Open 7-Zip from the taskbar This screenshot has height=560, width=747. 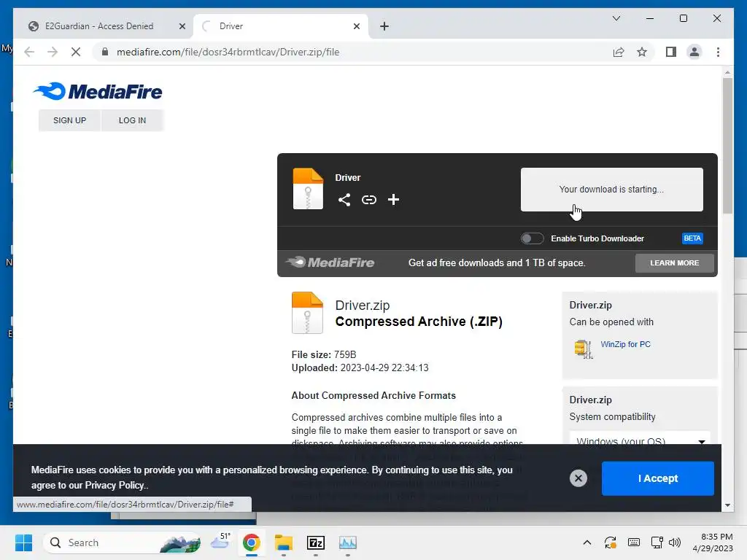[x=316, y=542]
